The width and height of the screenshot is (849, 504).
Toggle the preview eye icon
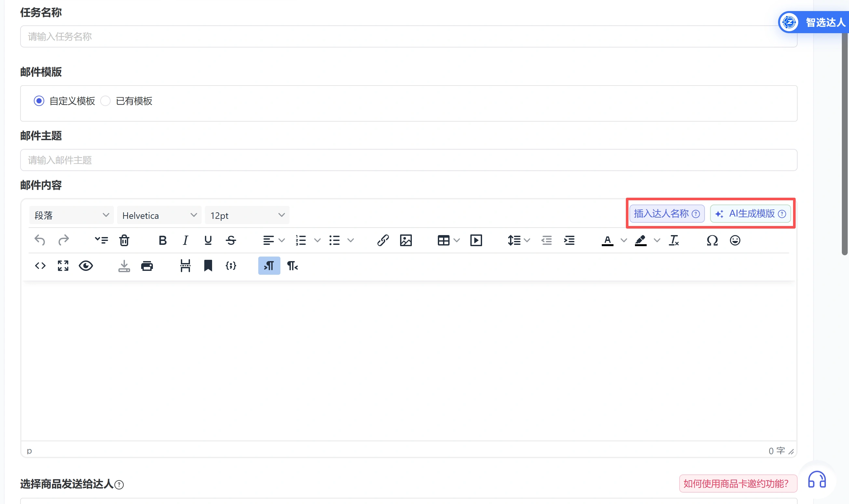(86, 266)
